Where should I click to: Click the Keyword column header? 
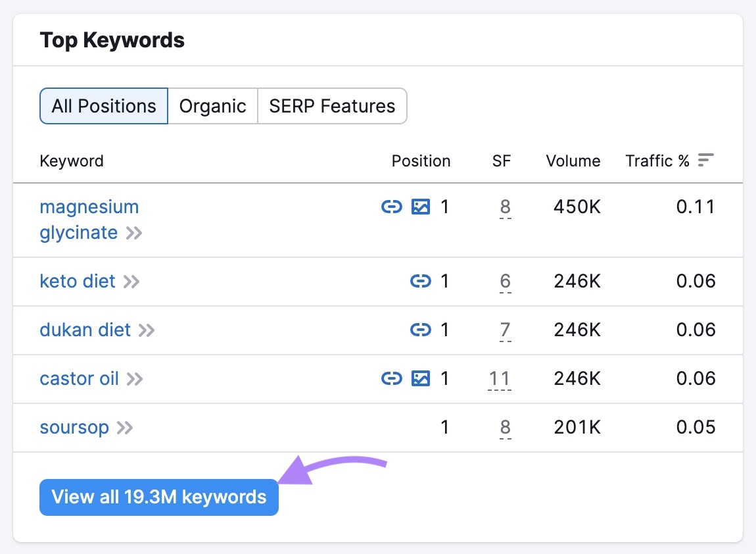pyautogui.click(x=72, y=161)
